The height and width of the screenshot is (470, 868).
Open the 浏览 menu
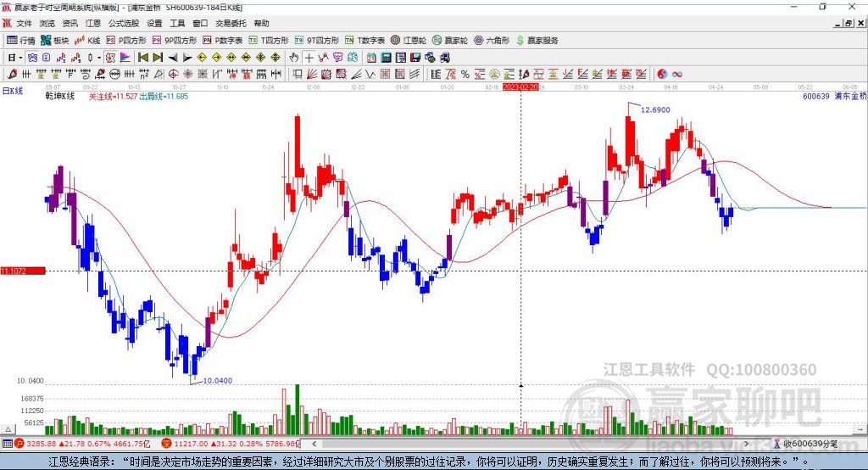[47, 23]
